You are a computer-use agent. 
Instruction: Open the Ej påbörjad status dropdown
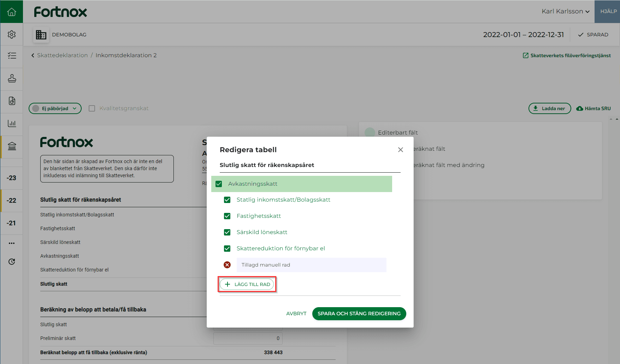click(x=55, y=108)
